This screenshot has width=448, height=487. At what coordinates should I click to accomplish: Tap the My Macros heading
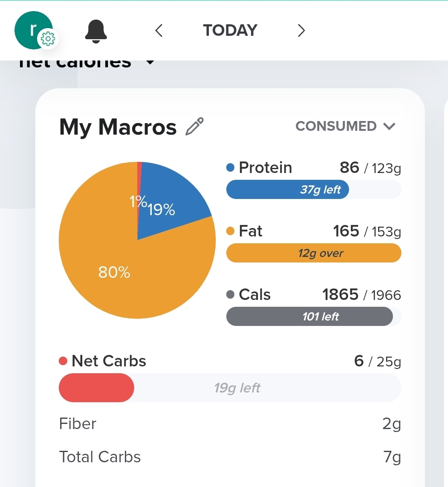[118, 127]
